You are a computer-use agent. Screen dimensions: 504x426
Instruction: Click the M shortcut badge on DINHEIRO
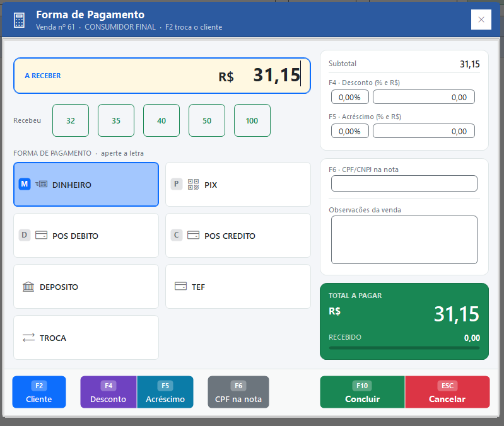25,184
